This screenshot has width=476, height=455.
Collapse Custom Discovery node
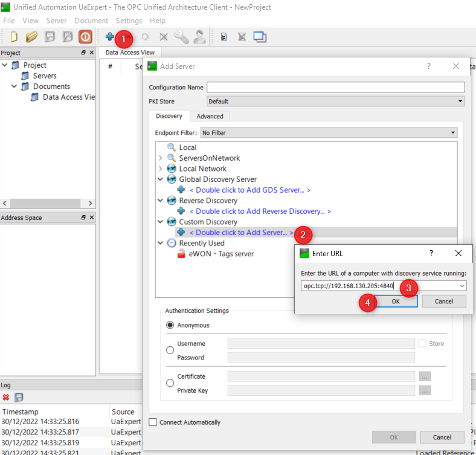pyautogui.click(x=160, y=222)
